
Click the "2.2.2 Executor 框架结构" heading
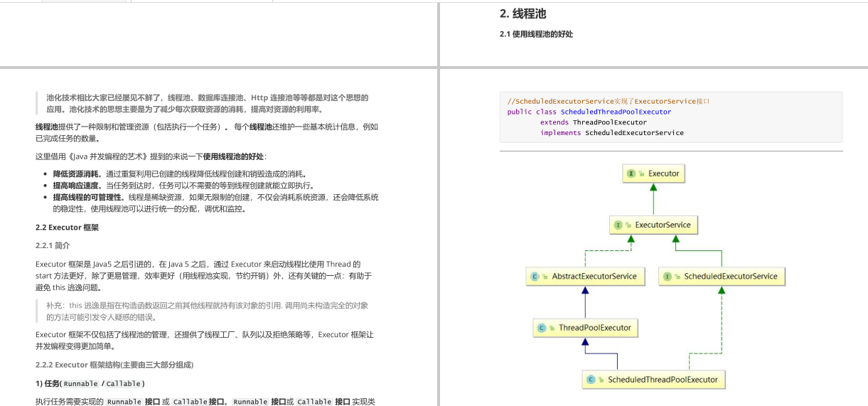(114, 365)
